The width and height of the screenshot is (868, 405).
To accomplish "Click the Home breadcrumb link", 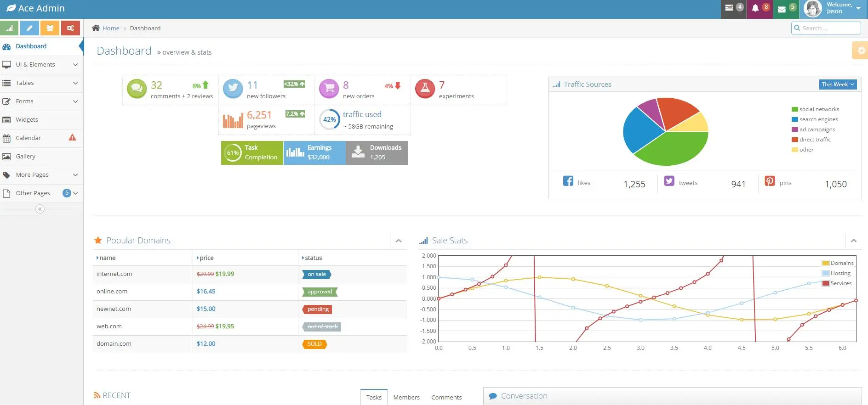I will (x=111, y=28).
